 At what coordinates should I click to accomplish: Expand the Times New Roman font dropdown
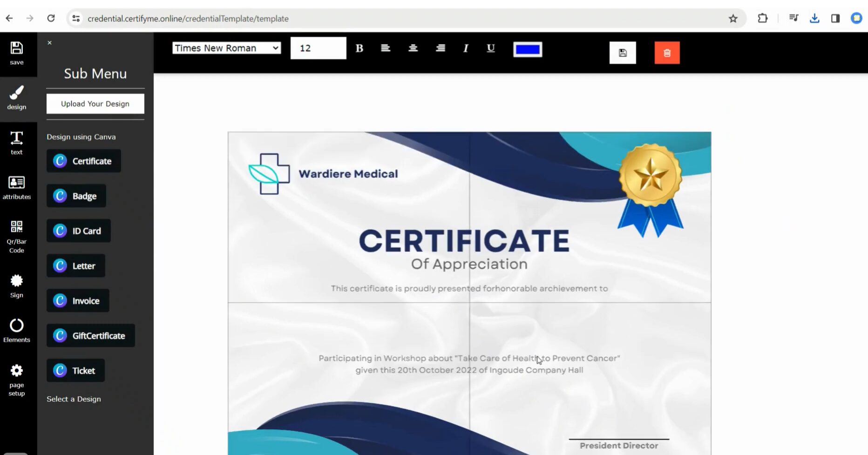click(226, 48)
